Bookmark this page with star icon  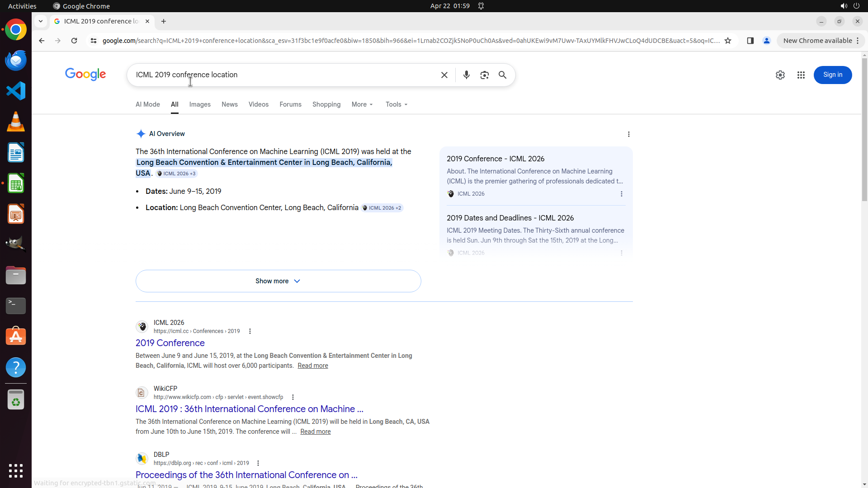(727, 41)
